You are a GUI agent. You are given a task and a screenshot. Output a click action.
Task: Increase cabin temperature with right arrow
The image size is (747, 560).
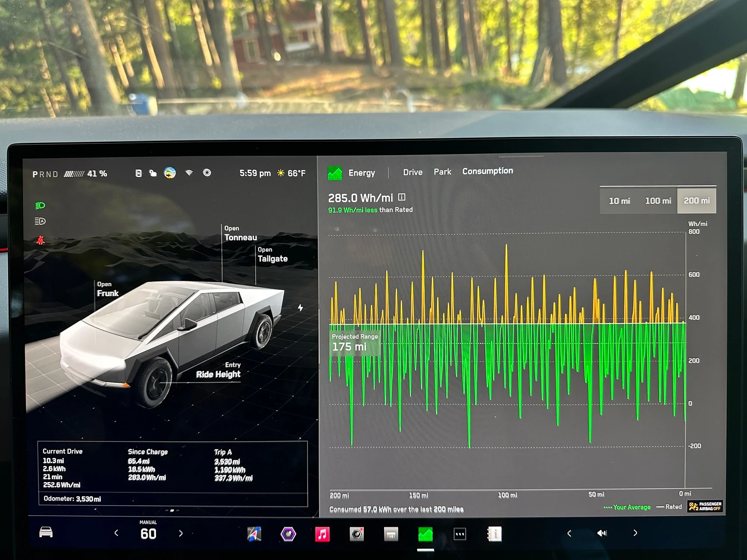point(181,533)
